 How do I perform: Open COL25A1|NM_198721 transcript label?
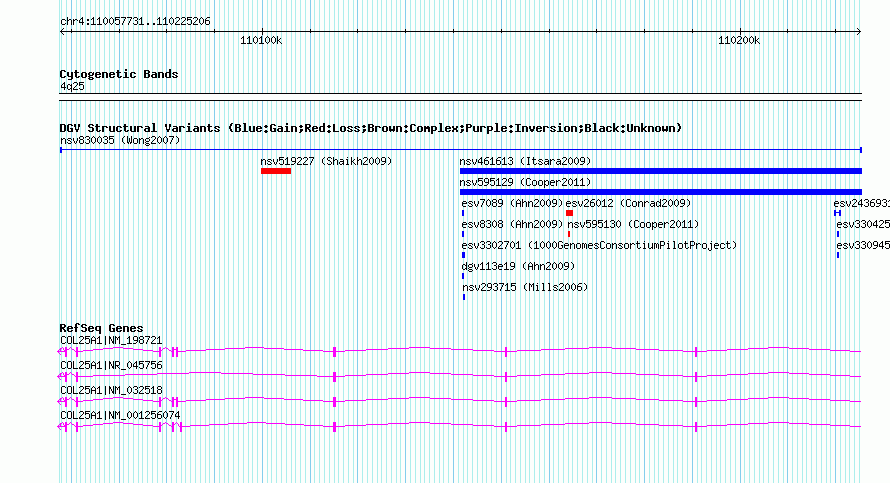coord(111,341)
